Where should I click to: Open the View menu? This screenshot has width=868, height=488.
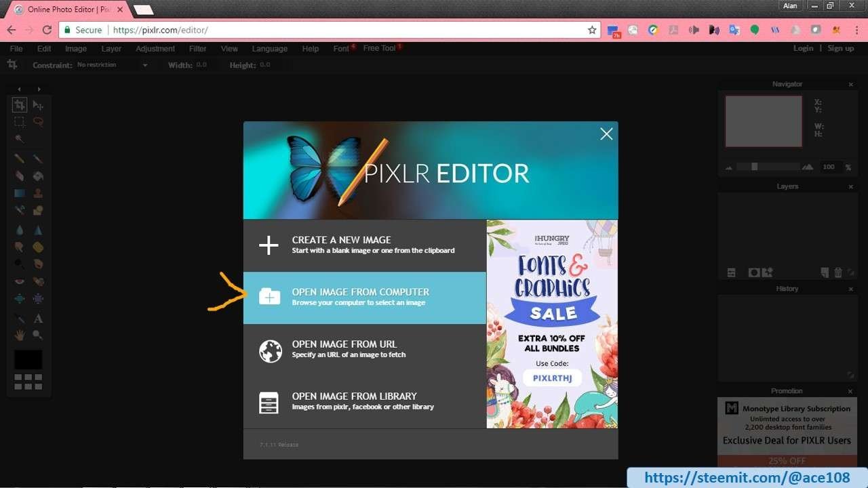(229, 49)
